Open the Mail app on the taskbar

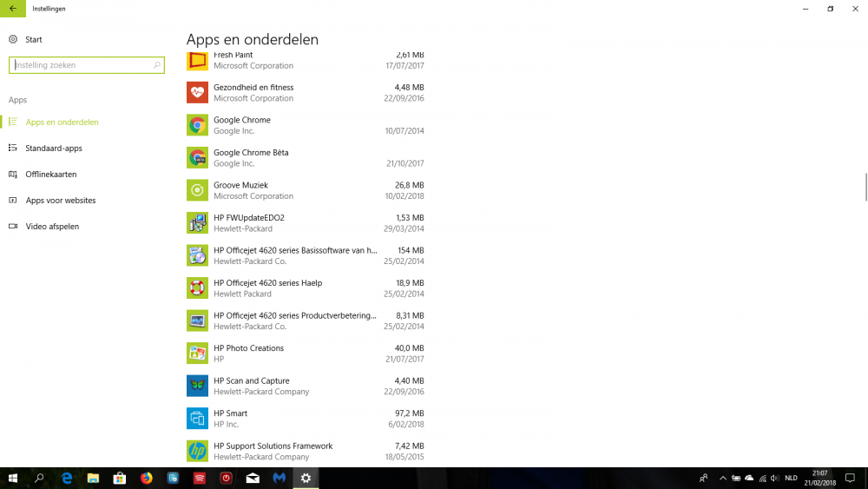point(253,478)
